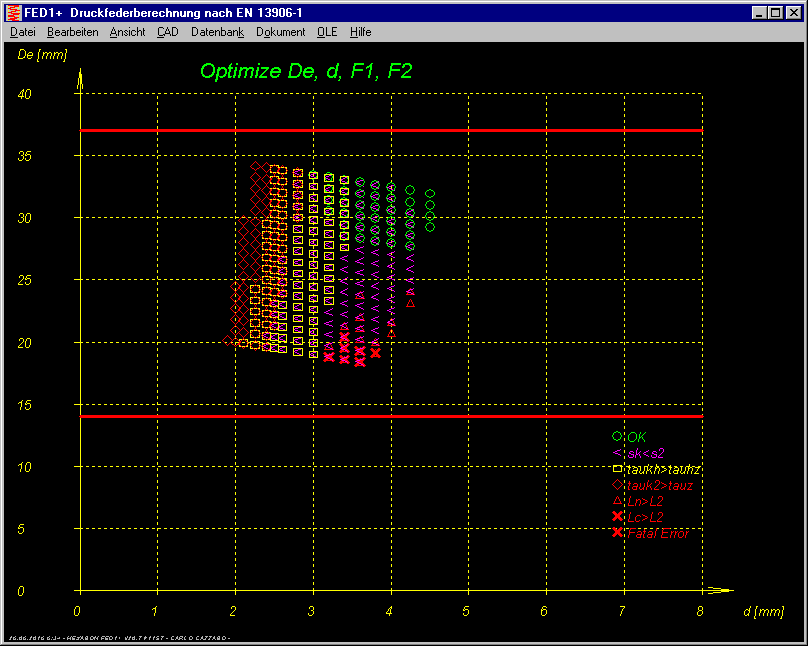The image size is (808, 646).
Task: Click the red triangle Ln>L2 legend symbol
Action: (x=617, y=501)
